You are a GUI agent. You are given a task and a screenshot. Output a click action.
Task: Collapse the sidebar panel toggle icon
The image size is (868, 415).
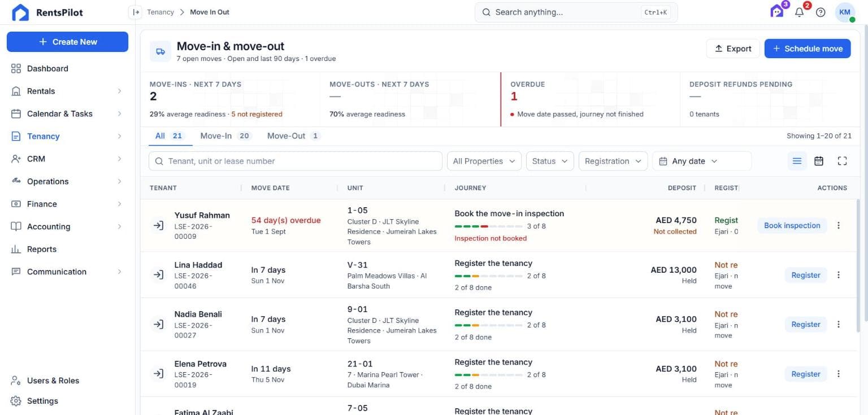(135, 12)
